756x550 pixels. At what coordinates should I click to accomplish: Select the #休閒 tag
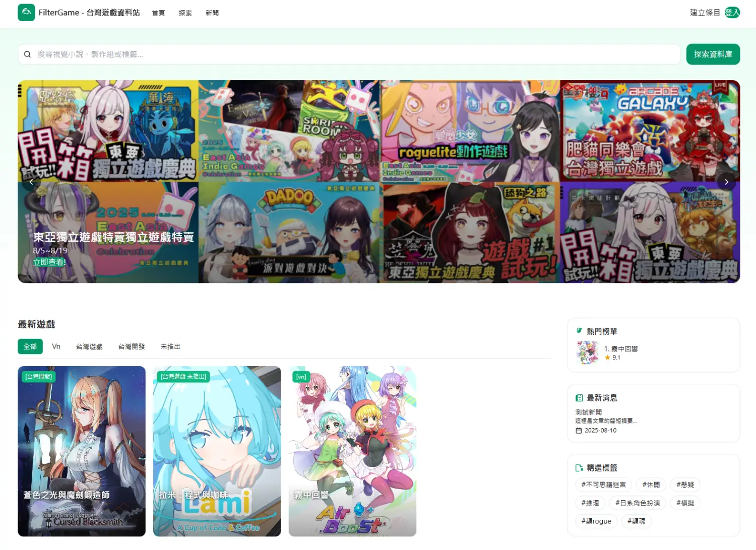pyautogui.click(x=651, y=485)
